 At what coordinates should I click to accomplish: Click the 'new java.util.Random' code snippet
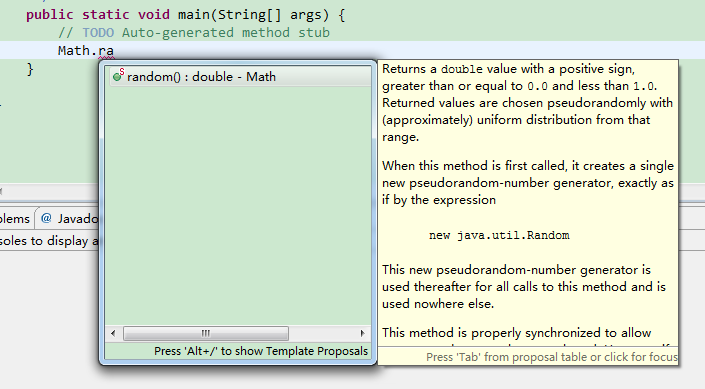pyautogui.click(x=499, y=235)
